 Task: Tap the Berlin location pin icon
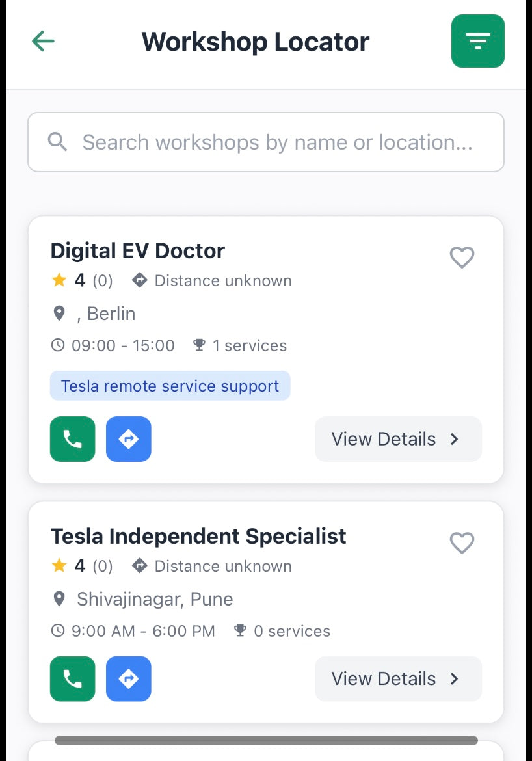pos(59,314)
